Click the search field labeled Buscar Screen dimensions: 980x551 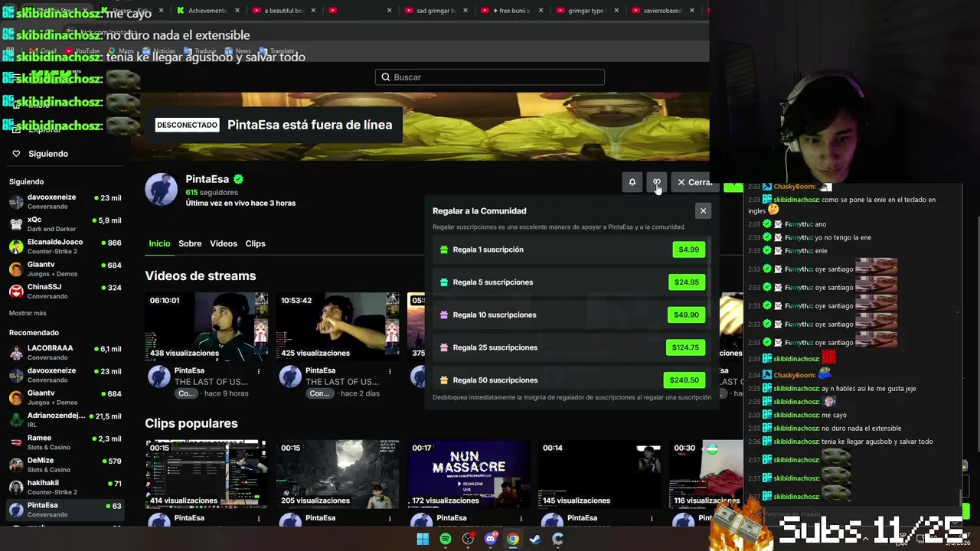point(490,77)
